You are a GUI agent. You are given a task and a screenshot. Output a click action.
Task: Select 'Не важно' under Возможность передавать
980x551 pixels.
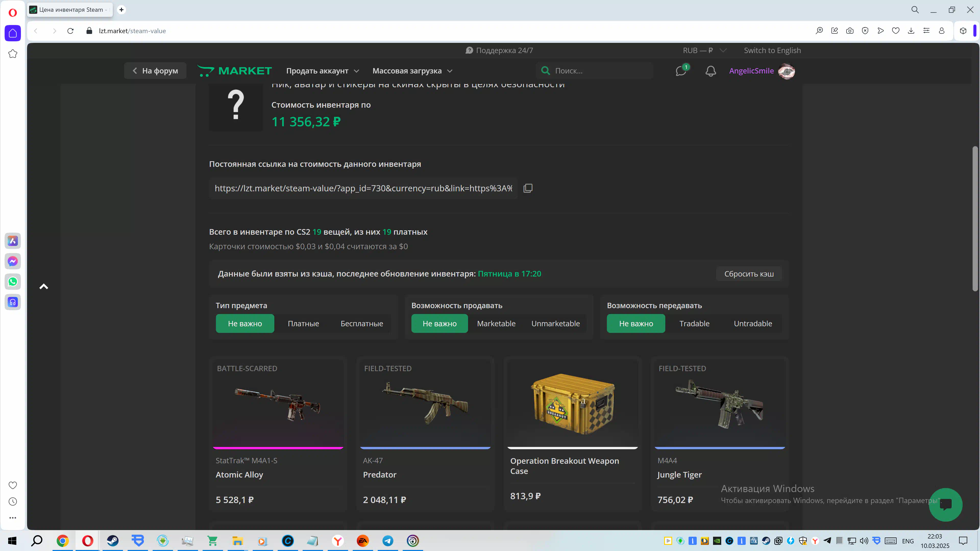pos(636,323)
